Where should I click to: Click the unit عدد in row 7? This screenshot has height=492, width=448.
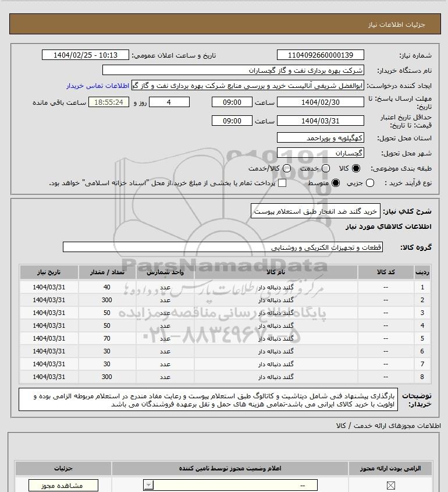point(165,364)
